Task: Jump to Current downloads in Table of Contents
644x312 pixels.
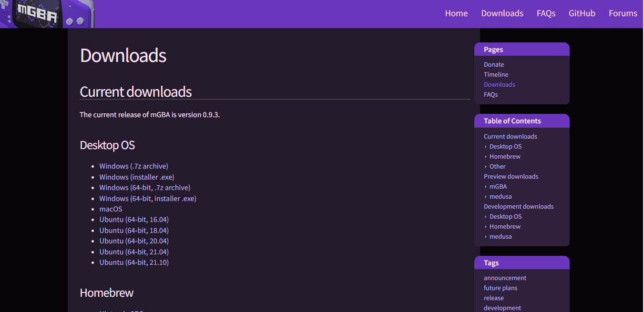Action: pos(510,137)
